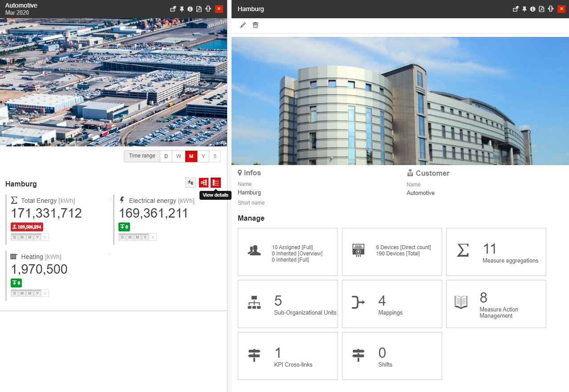Open the KPI Cross-links tile
This screenshot has width=569, height=392.
tap(288, 356)
